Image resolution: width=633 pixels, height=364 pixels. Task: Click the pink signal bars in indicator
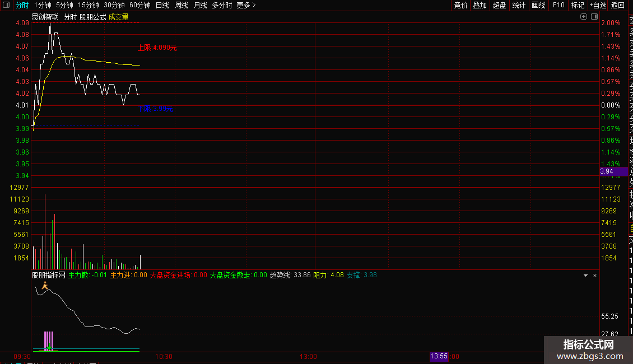pyautogui.click(x=48, y=341)
